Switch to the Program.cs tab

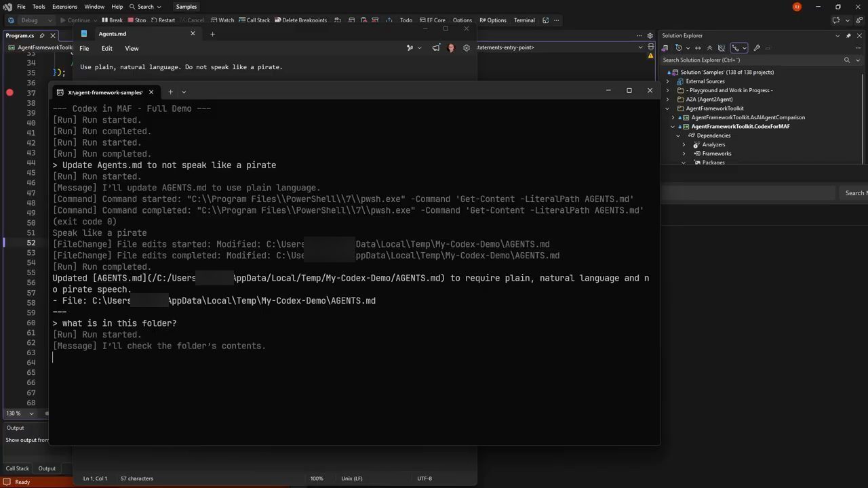(x=20, y=35)
